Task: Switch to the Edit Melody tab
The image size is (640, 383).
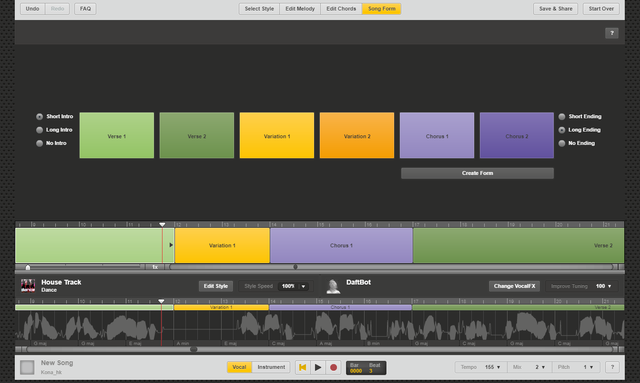Action: 300,9
